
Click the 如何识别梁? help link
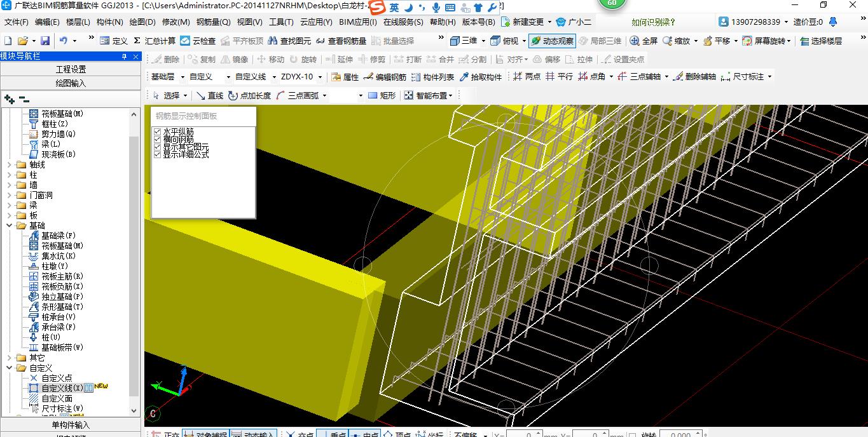654,22
